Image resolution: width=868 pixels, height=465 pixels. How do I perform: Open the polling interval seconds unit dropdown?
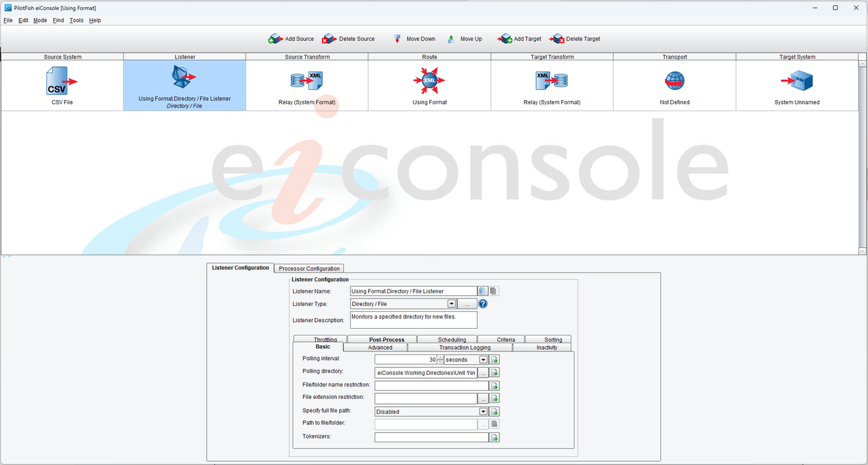pos(483,359)
